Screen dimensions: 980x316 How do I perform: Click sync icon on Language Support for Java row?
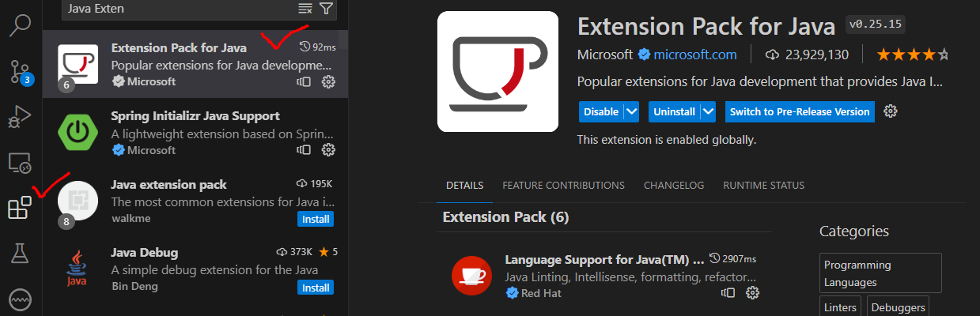[x=728, y=293]
